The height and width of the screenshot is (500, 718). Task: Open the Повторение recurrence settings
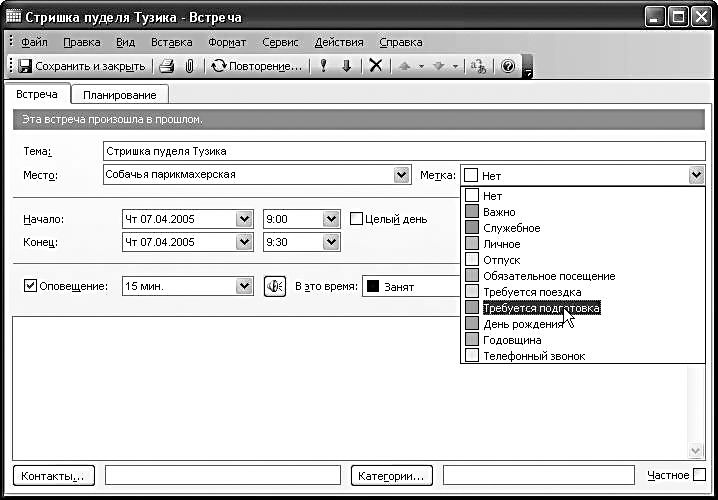pos(256,66)
